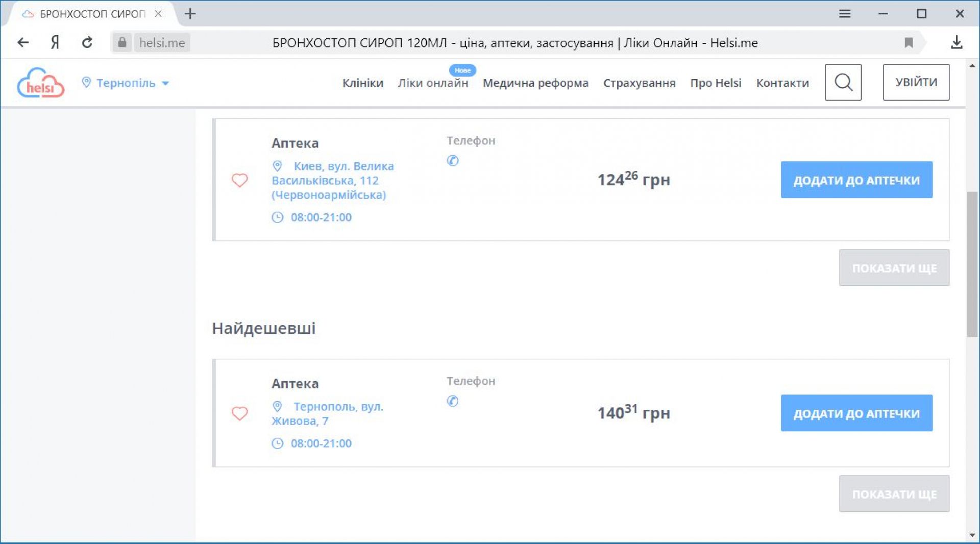Screen dimensions: 980x544
Task: Click scrollbar up arrow
Action: (972, 66)
